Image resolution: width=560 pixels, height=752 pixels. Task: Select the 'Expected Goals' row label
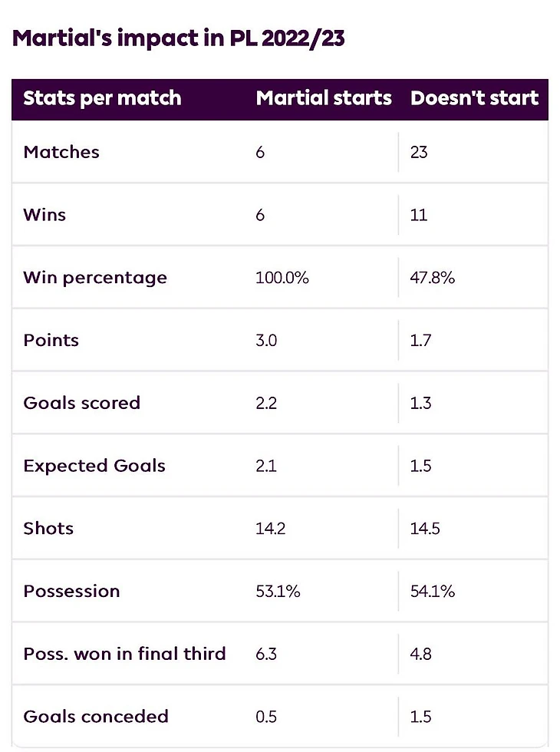point(94,467)
